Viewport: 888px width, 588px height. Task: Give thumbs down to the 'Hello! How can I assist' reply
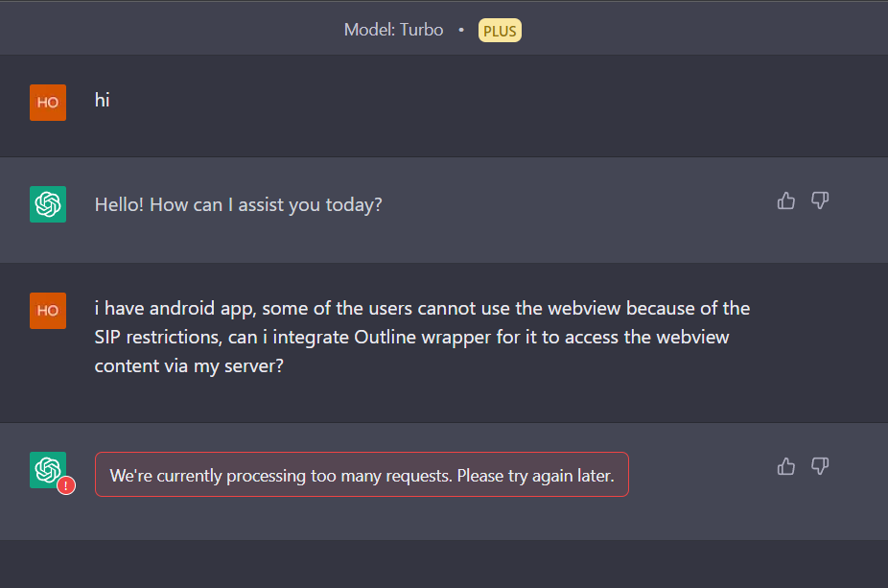[820, 200]
